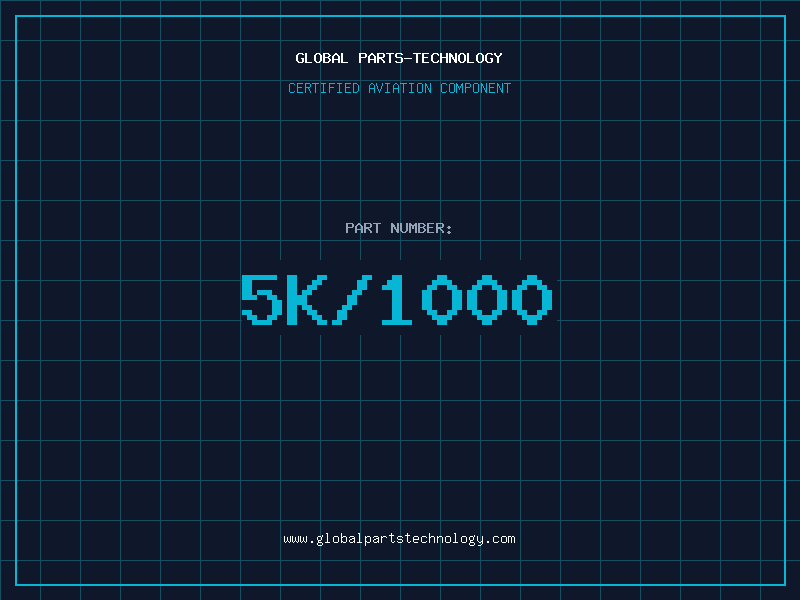Click the GLOBAL PARTS-TECHNOLOGY title
The width and height of the screenshot is (800, 600).
(x=399, y=58)
